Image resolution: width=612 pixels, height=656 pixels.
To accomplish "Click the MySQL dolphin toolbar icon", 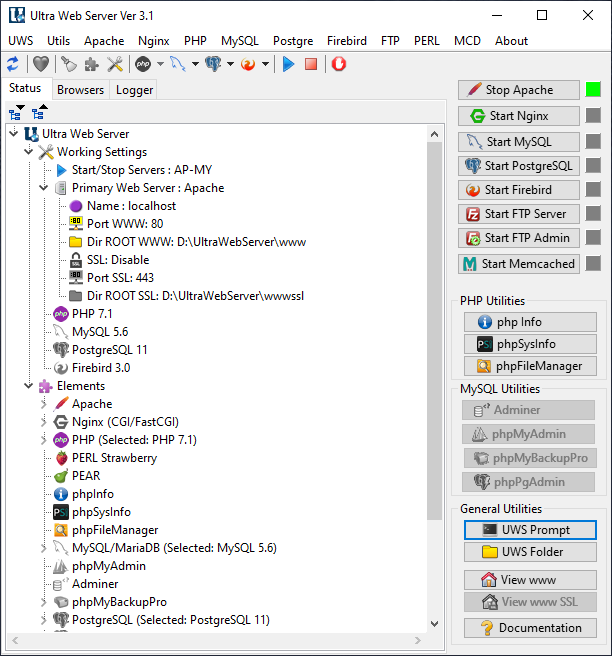I will 178,64.
